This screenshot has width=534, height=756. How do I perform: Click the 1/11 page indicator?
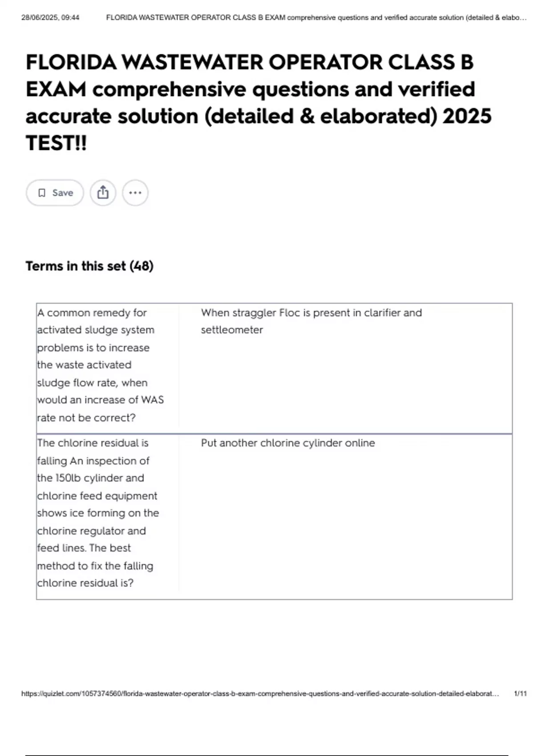click(x=520, y=693)
